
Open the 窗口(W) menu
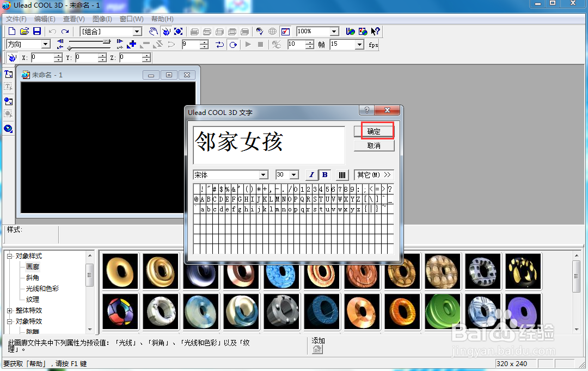[x=131, y=19]
